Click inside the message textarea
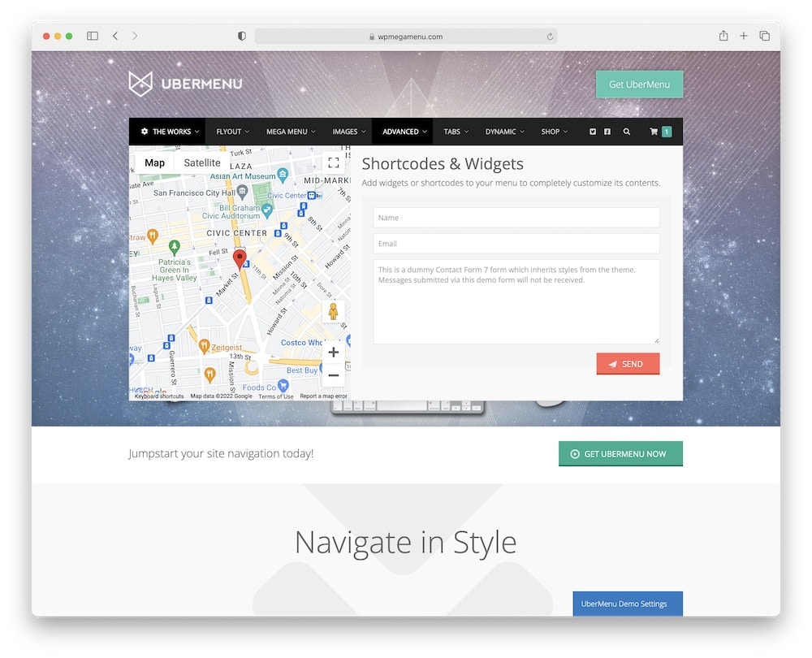The image size is (812, 658). coord(516,301)
